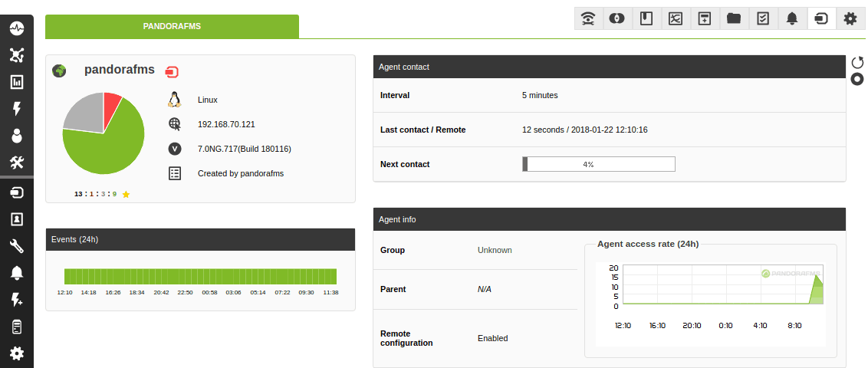
Task: Open the Events lightning bolt sidebar icon
Action: coord(17,109)
